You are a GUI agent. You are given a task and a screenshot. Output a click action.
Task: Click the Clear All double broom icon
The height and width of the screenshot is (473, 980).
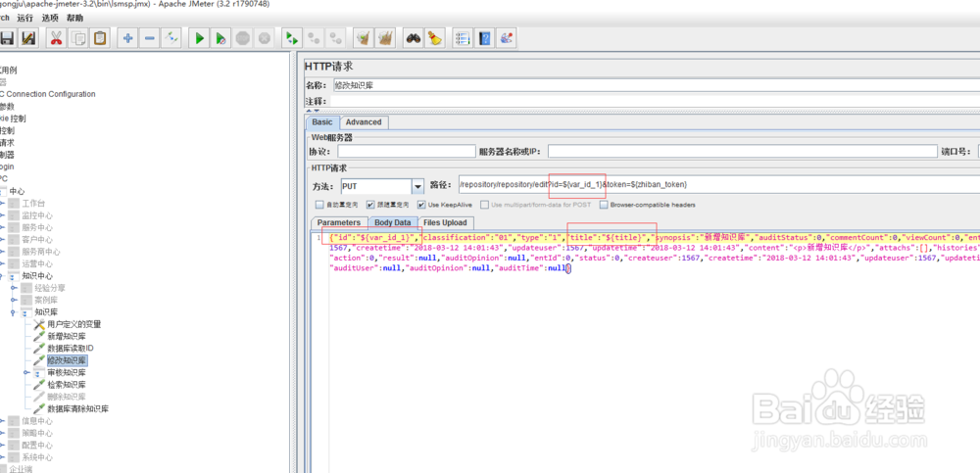pos(385,38)
